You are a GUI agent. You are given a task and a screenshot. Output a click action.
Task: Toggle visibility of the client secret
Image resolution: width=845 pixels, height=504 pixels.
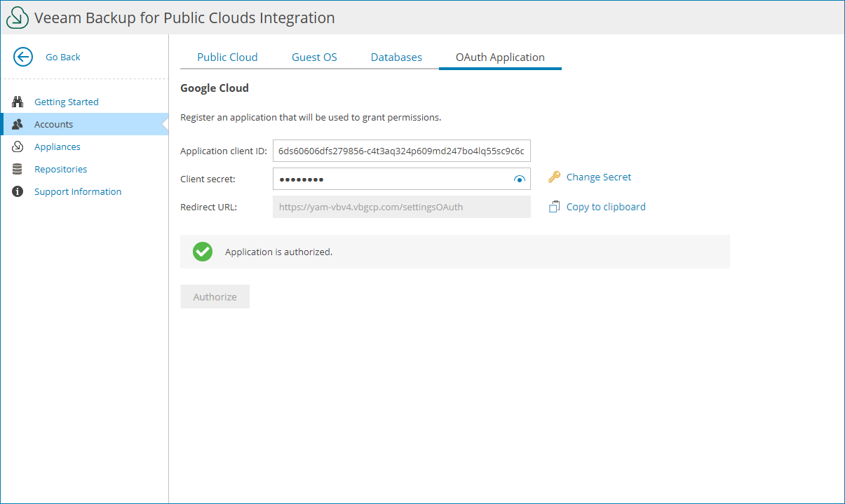coord(519,179)
